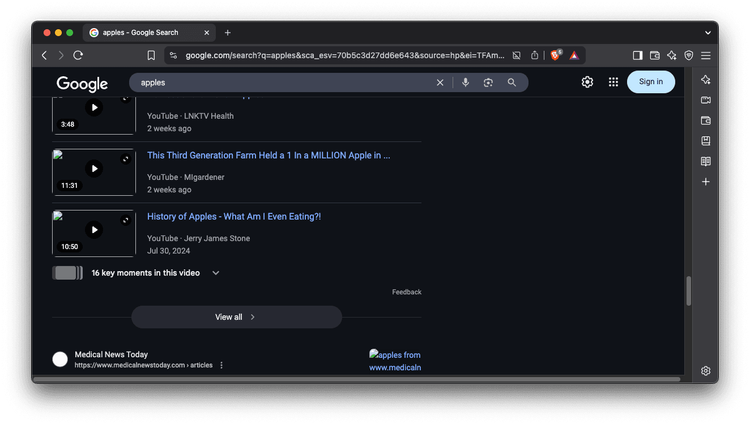Click the YouTube · LNKTV Health text
The width and height of the screenshot is (750, 425).
(190, 116)
